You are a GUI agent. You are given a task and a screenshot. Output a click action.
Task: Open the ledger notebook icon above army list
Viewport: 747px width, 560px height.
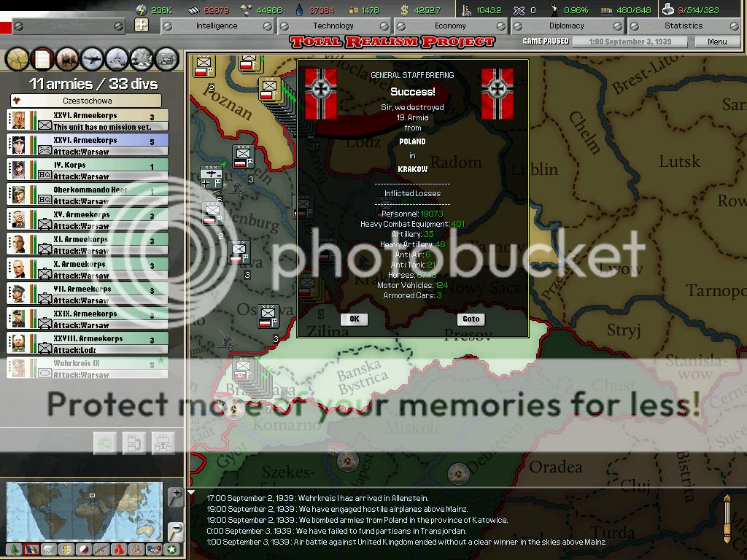[41, 58]
